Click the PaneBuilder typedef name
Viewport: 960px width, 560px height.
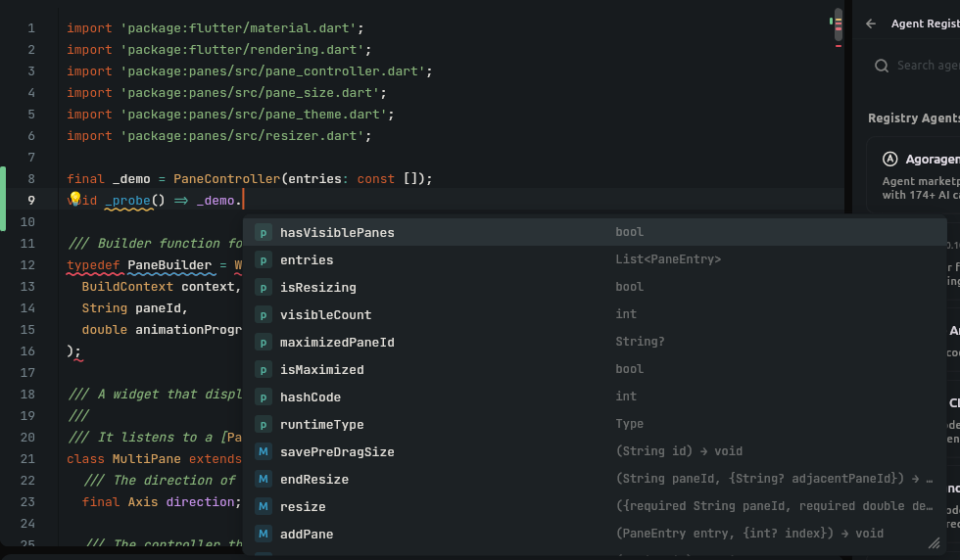(169, 265)
